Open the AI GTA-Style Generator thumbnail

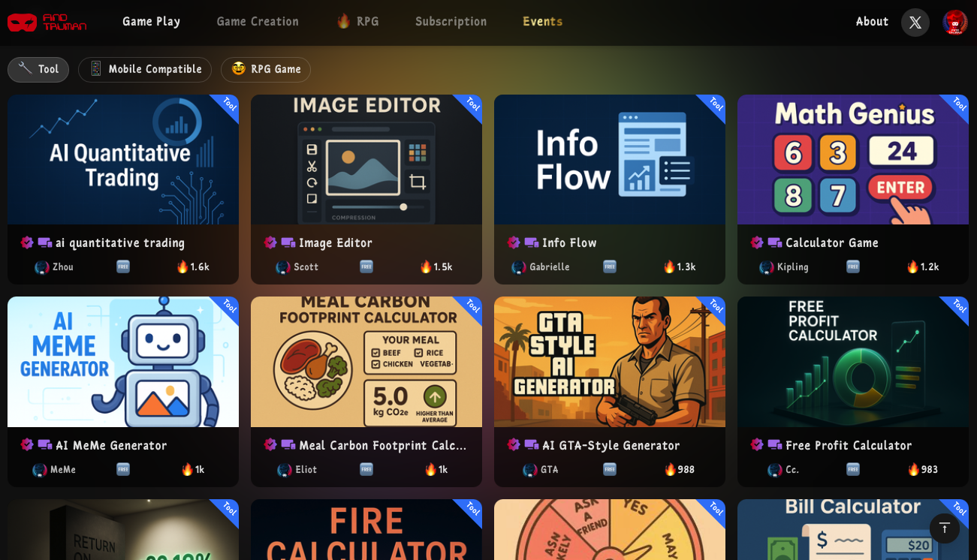point(609,361)
